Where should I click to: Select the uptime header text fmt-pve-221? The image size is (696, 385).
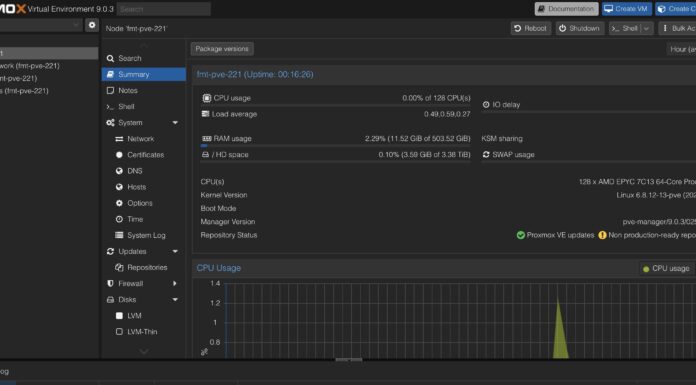click(255, 74)
